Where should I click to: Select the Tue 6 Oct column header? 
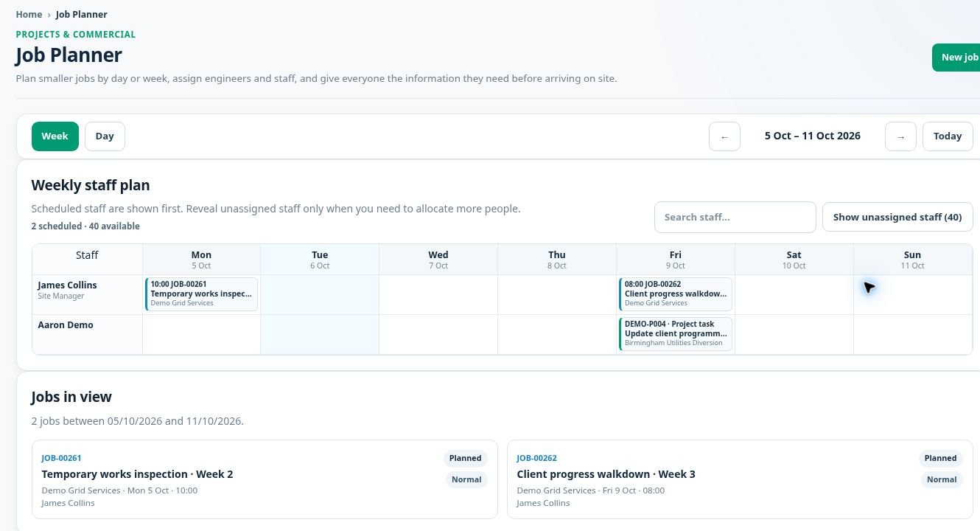tap(320, 260)
